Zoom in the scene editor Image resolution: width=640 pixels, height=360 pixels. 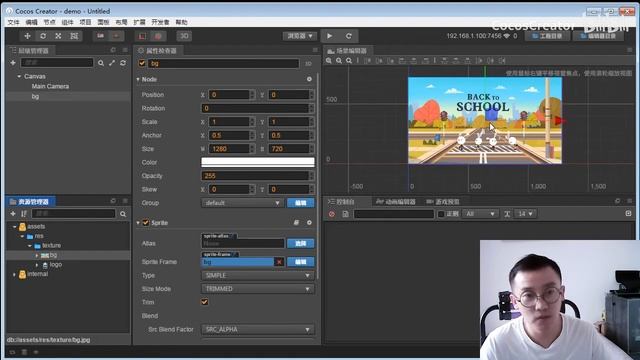[329, 60]
